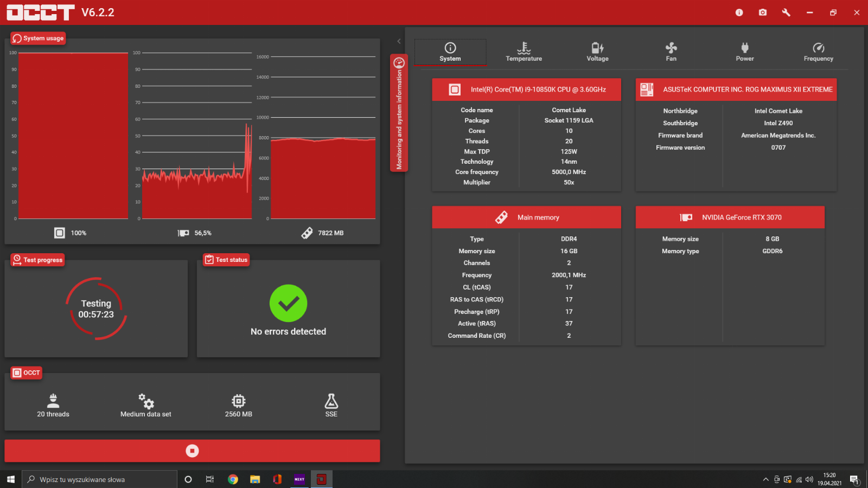The image size is (868, 488).
Task: Click the Intel Z490 southbridge value
Action: coord(778,123)
